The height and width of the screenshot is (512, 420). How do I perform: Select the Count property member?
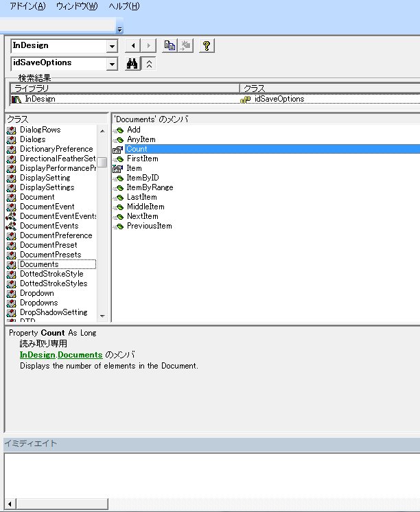pos(272,149)
